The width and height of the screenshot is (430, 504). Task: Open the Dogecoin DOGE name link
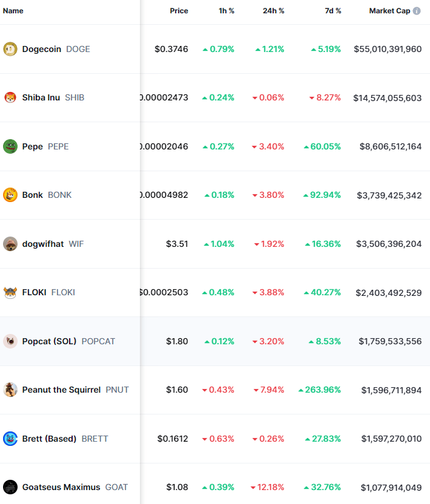coord(56,49)
